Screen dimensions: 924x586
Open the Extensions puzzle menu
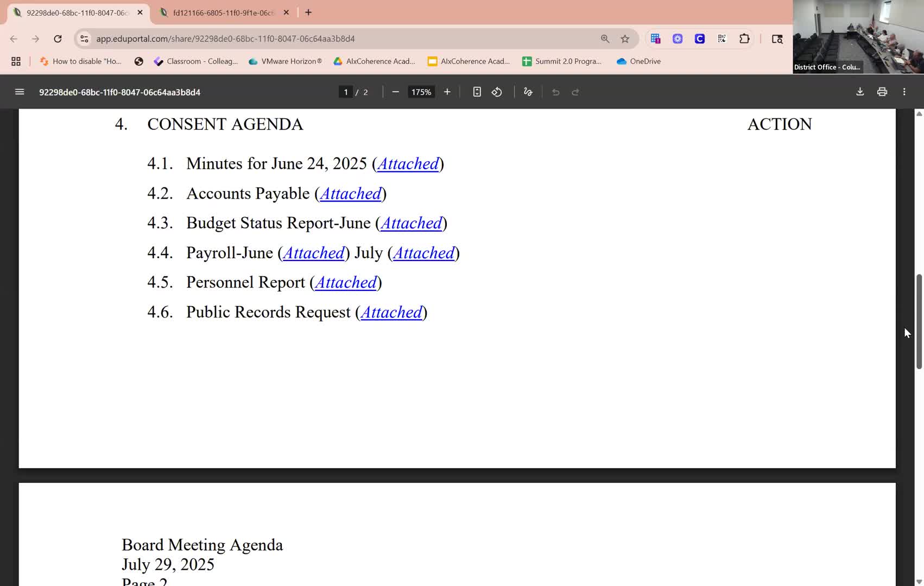point(744,39)
